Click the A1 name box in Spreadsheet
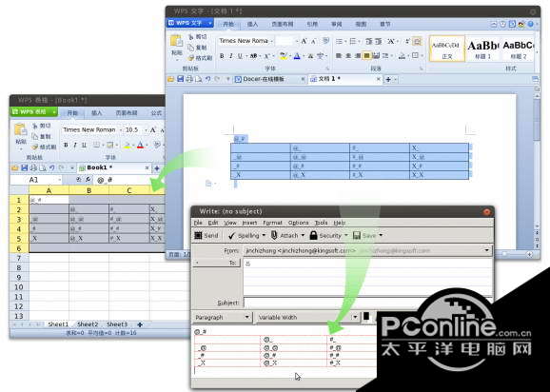The width and height of the screenshot is (550, 392). pos(36,180)
